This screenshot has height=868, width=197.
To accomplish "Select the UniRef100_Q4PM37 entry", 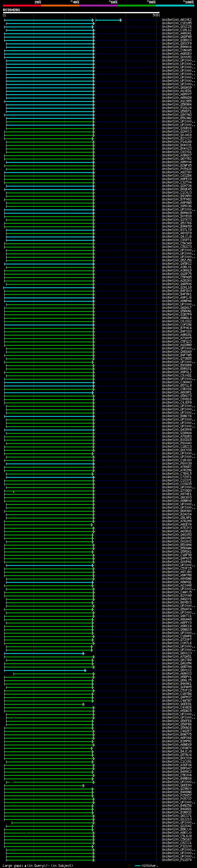I will (x=177, y=697).
